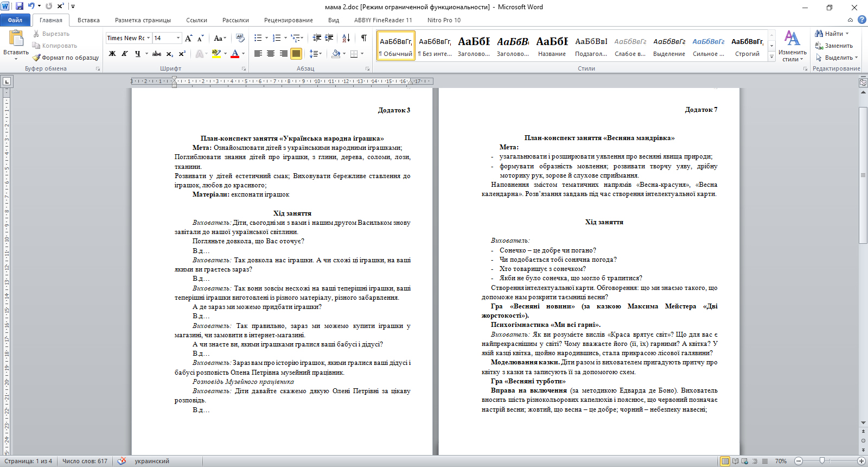
Task: Switch to the Разметка страницы tab
Action: coord(143,20)
